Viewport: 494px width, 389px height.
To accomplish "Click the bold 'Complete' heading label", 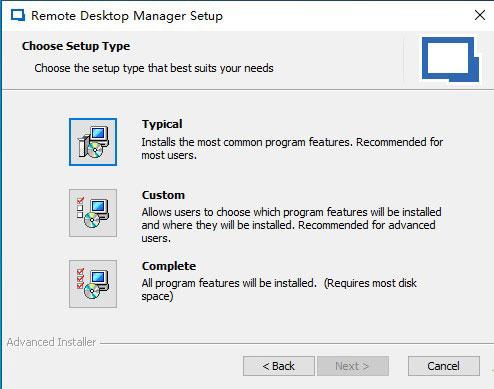I will pos(169,266).
